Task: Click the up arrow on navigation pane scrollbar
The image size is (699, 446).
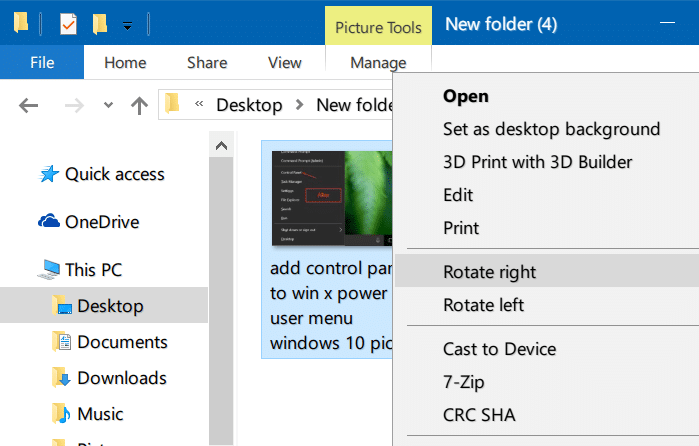Action: pyautogui.click(x=222, y=146)
